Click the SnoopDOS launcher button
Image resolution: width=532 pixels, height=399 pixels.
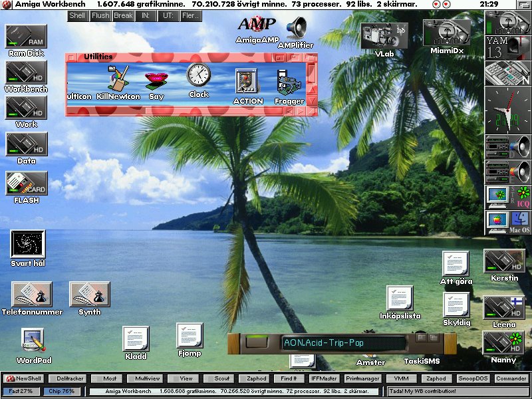point(473,378)
